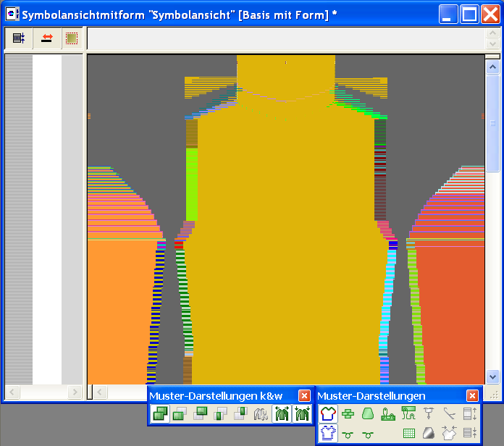Image resolution: width=504 pixels, height=446 pixels.
Task: Maximize the Symbolansicht window
Action: pos(469,14)
